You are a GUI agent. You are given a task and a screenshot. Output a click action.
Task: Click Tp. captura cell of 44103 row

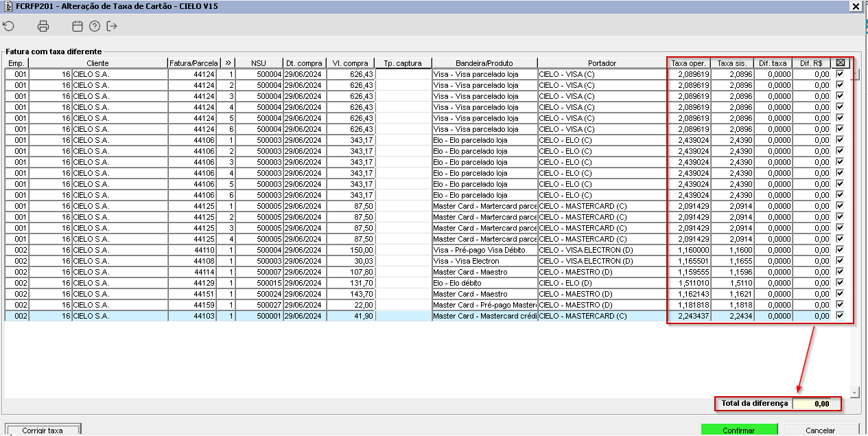403,316
